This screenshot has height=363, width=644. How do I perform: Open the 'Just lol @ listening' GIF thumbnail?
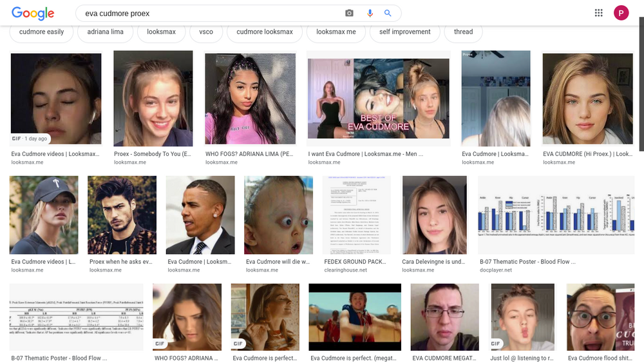(x=523, y=317)
